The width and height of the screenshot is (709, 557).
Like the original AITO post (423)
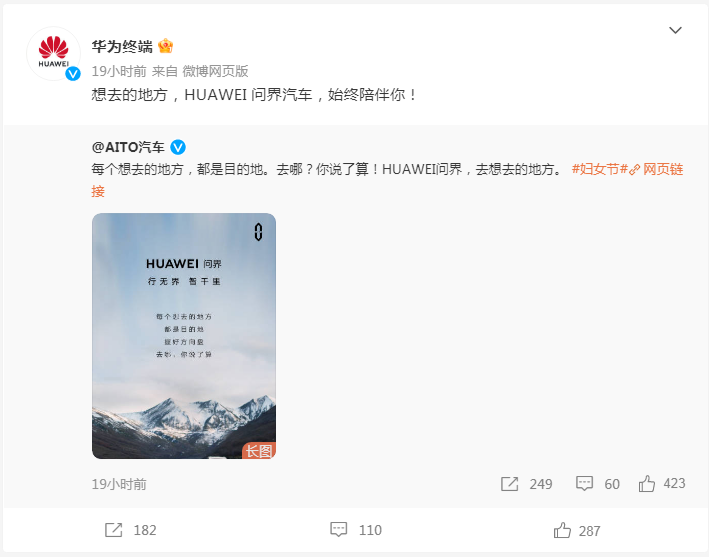pyautogui.click(x=662, y=484)
